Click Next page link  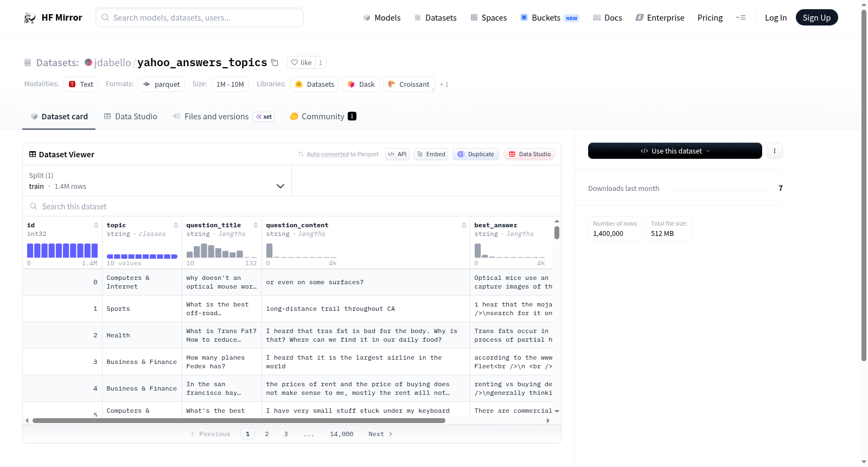(x=380, y=434)
